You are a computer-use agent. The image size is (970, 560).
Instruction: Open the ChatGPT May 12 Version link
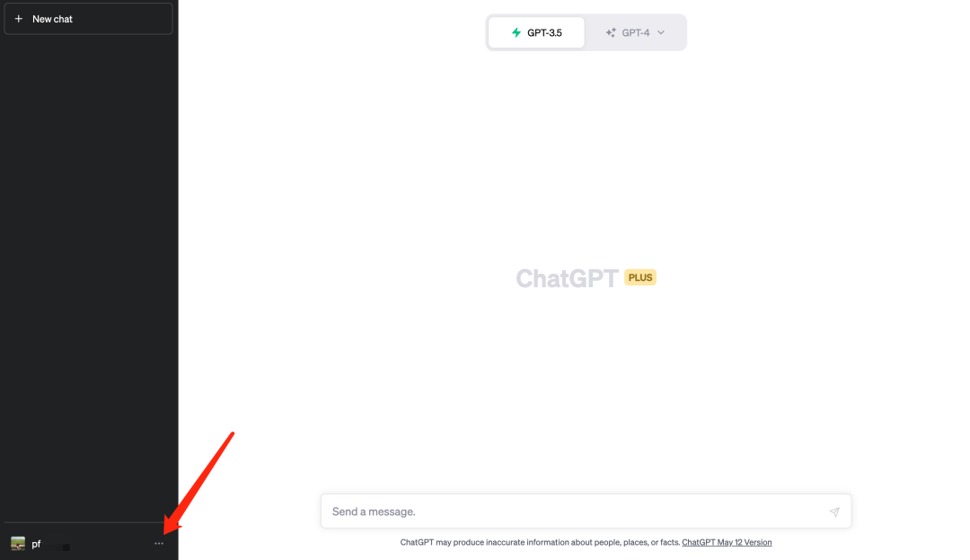point(727,542)
